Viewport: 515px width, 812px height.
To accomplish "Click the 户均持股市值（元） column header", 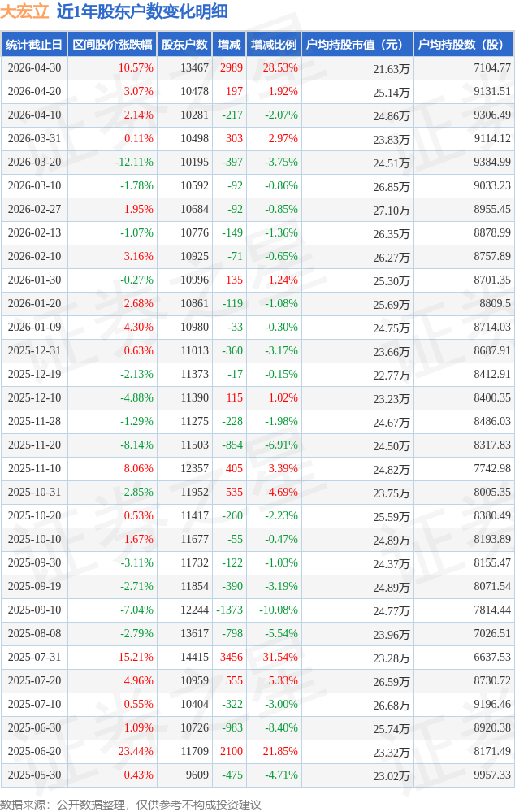I will tap(357, 45).
